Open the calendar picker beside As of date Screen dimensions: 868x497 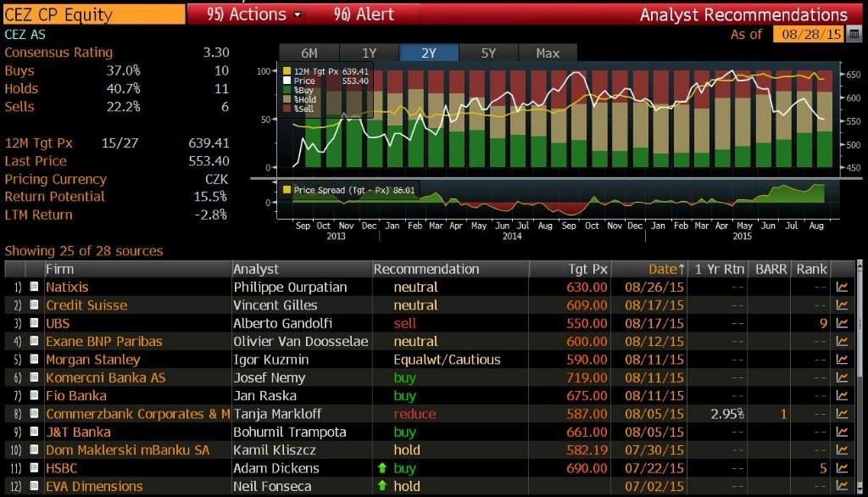point(854,35)
